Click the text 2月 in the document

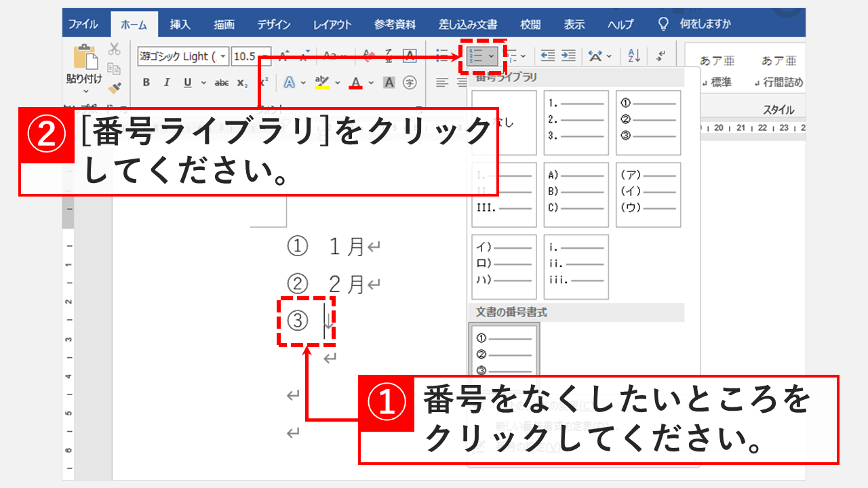point(347,285)
